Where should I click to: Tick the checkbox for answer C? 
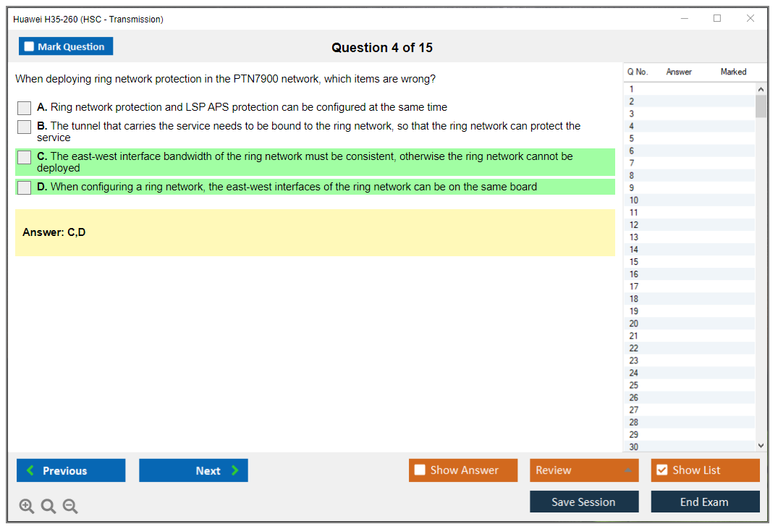pyautogui.click(x=25, y=157)
